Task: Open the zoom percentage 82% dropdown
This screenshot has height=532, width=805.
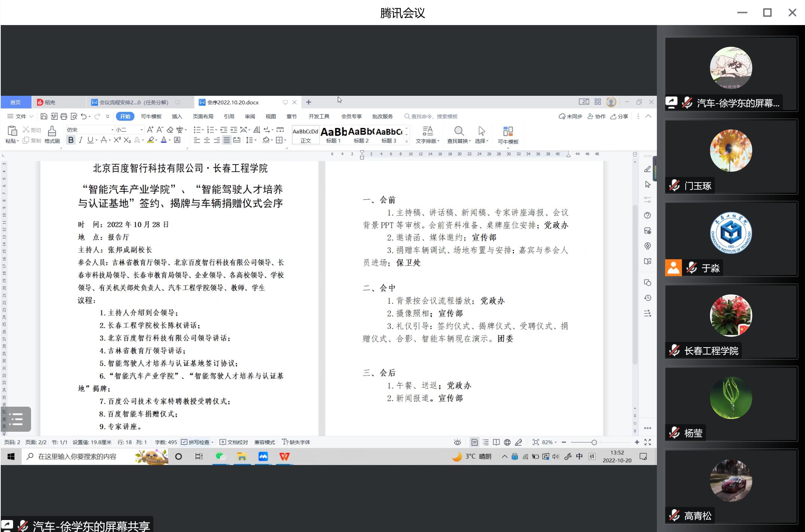Action: point(550,442)
